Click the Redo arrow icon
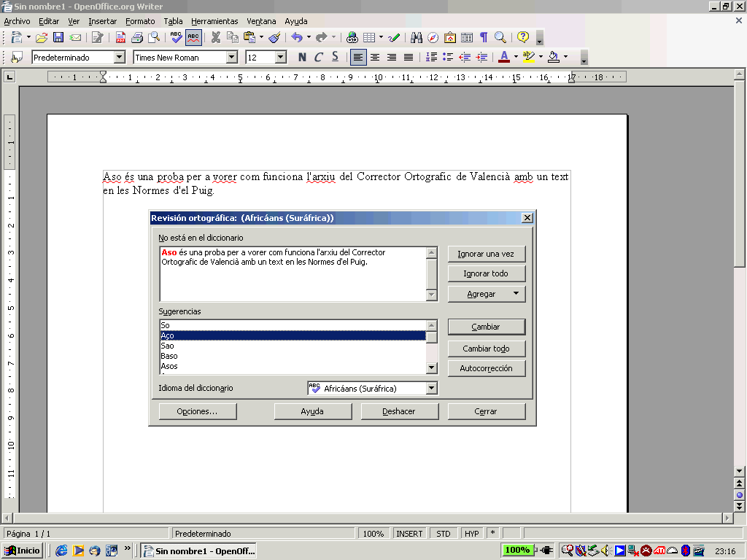747x560 pixels. pos(322,37)
